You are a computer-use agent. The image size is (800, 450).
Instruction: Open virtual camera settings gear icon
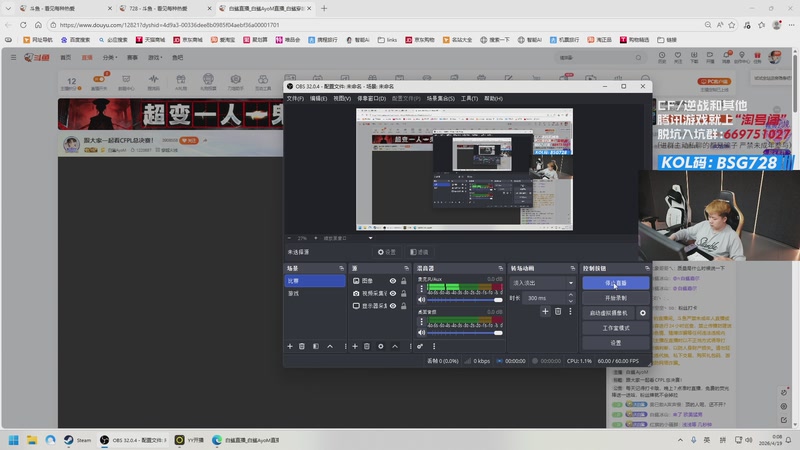coord(643,313)
